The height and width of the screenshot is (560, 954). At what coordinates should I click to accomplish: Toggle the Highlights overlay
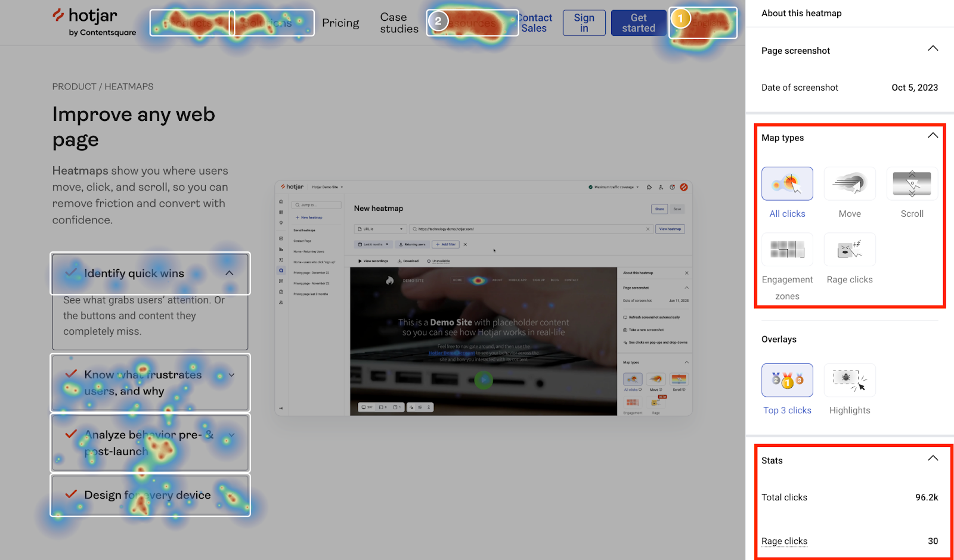click(850, 380)
